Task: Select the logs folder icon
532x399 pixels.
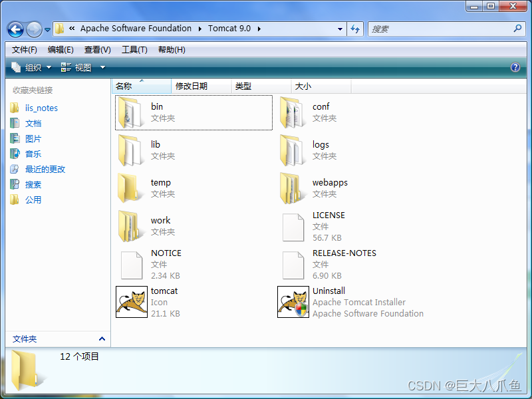Action: coord(293,150)
